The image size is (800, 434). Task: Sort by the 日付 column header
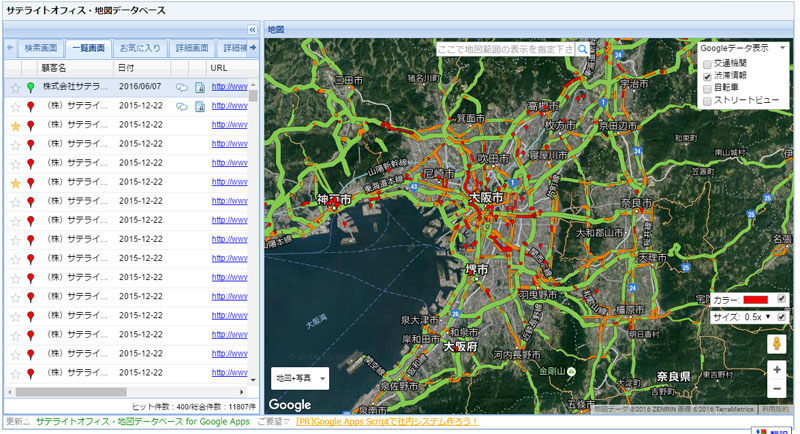click(x=142, y=68)
